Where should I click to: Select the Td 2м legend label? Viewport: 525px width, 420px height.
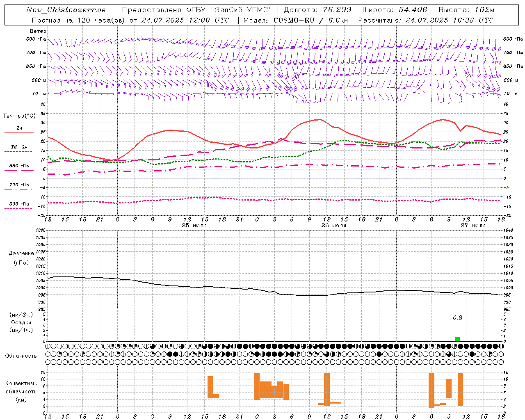[19, 147]
